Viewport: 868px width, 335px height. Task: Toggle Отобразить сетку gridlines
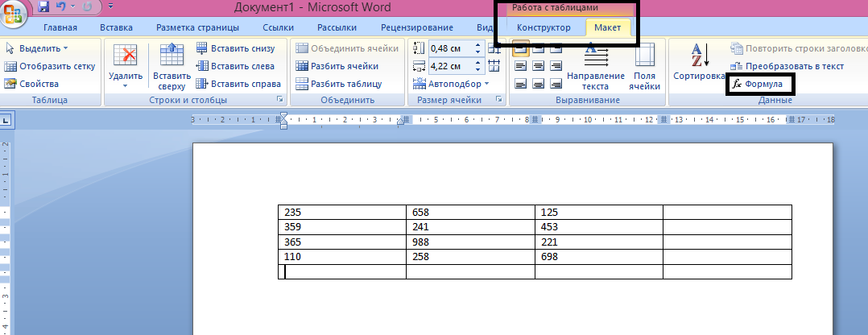pyautogui.click(x=50, y=66)
